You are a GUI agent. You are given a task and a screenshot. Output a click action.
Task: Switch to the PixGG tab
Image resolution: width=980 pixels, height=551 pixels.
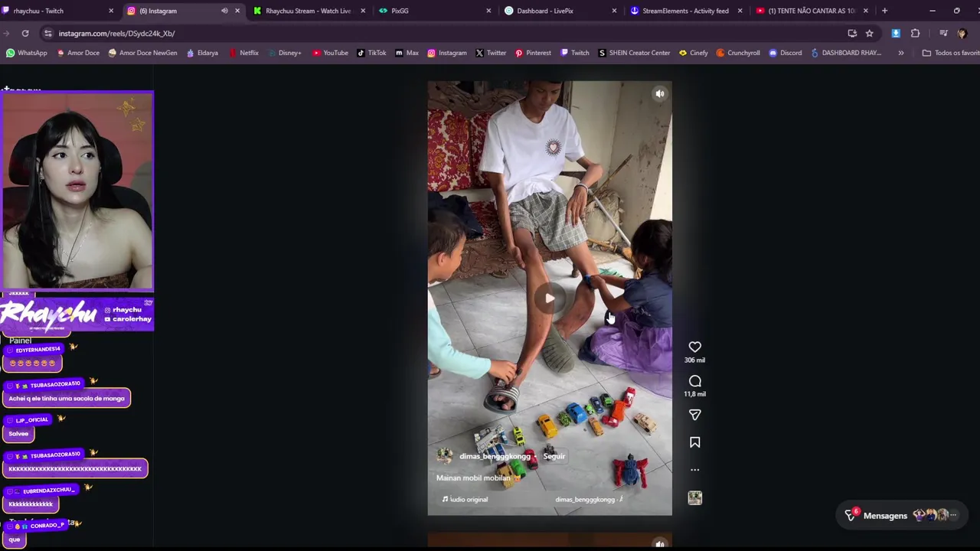[434, 11]
